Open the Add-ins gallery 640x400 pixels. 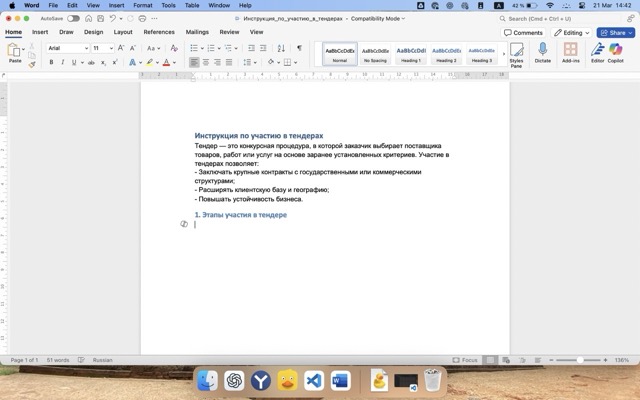coord(570,50)
